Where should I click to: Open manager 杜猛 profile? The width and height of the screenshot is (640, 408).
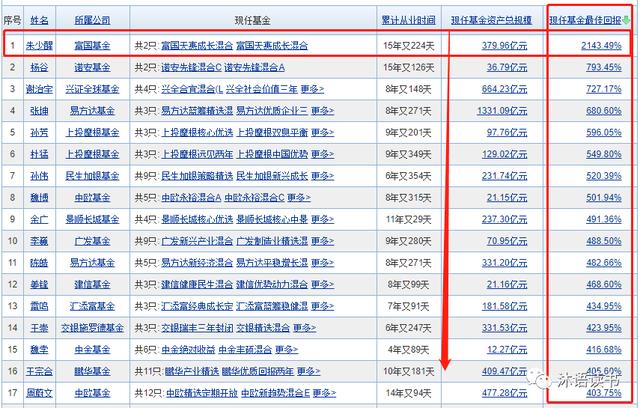pos(39,154)
